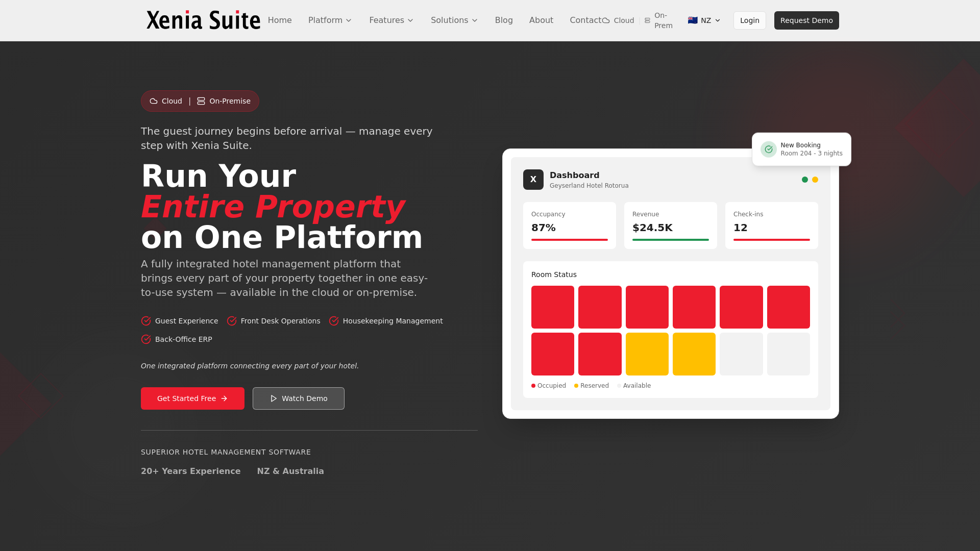This screenshot has height=551, width=980.
Task: Click the Occupancy red progress bar
Action: pyautogui.click(x=570, y=240)
